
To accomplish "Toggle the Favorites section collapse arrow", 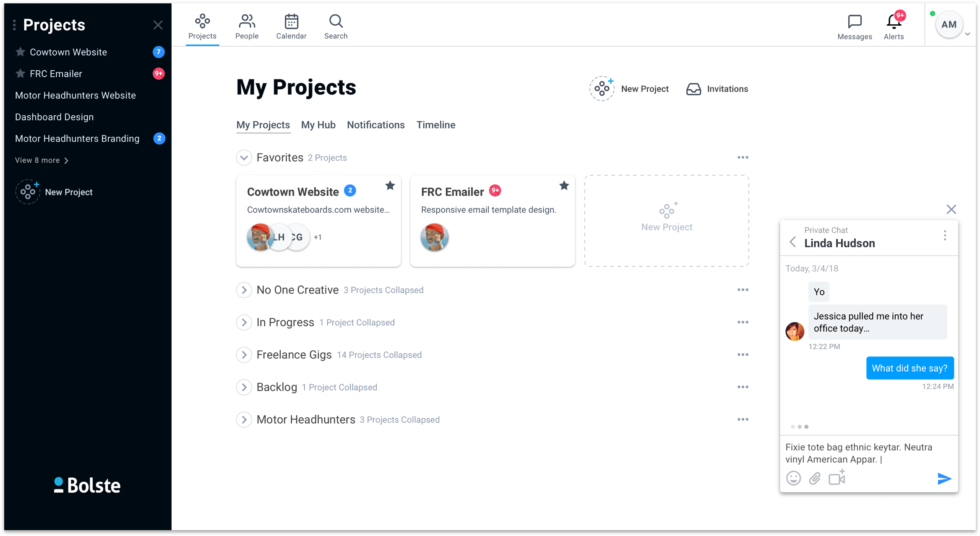I will point(244,157).
